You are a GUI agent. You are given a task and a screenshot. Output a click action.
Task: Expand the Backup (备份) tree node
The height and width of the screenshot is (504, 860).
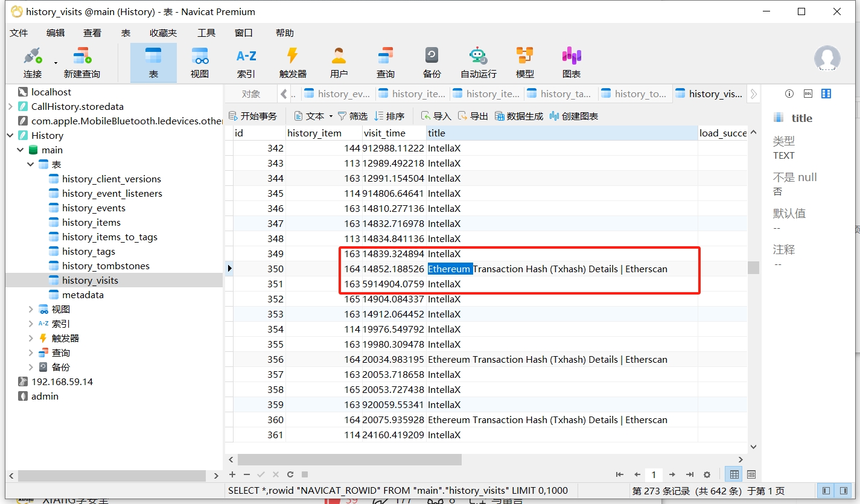(31, 367)
